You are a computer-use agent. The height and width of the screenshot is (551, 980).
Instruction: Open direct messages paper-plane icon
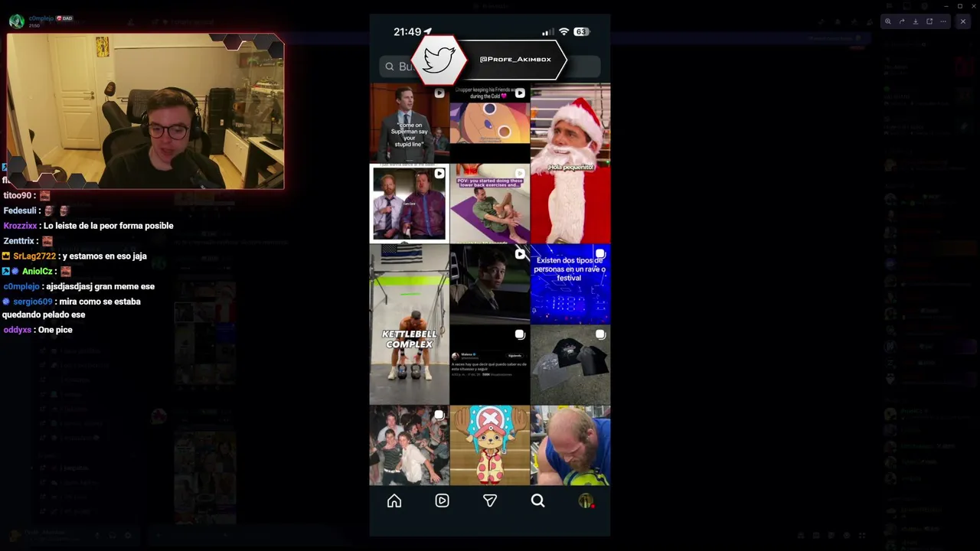(x=490, y=500)
